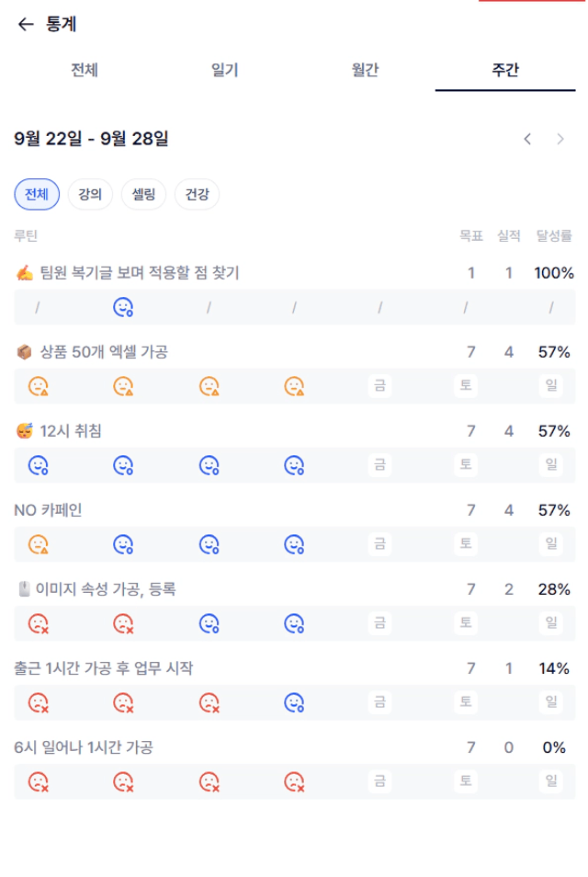Click first blue smiley under 12시 취침

pyautogui.click(x=38, y=465)
